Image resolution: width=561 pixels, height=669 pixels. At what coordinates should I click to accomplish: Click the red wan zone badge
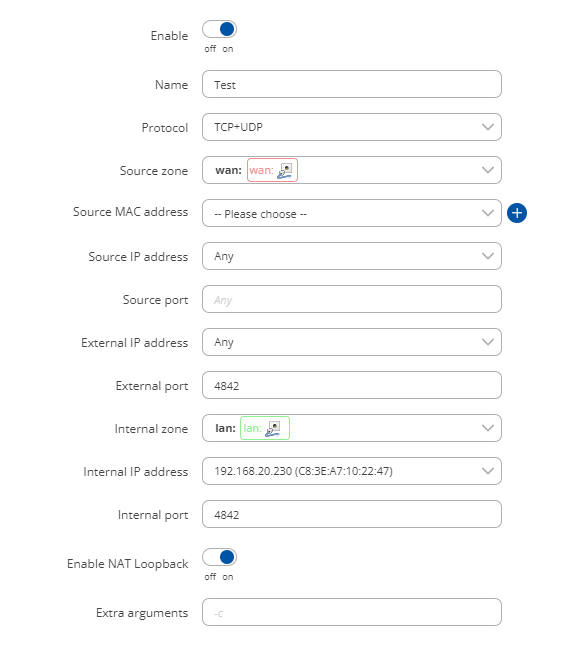[272, 170]
